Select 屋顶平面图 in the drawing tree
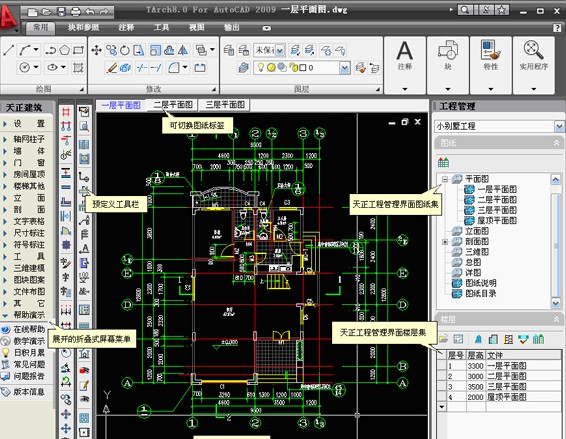566x439 pixels. pyautogui.click(x=497, y=221)
